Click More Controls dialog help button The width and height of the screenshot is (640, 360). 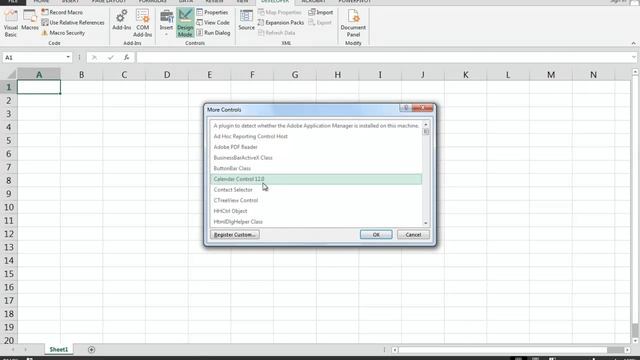(x=406, y=108)
